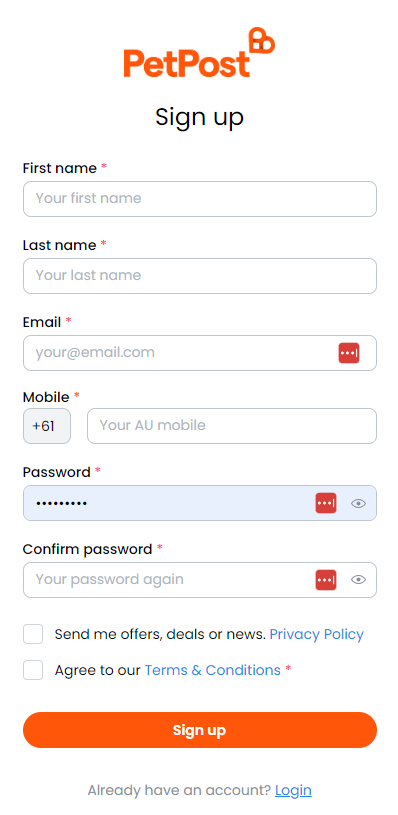
Task: Click into the Email input field
Action: (x=200, y=353)
